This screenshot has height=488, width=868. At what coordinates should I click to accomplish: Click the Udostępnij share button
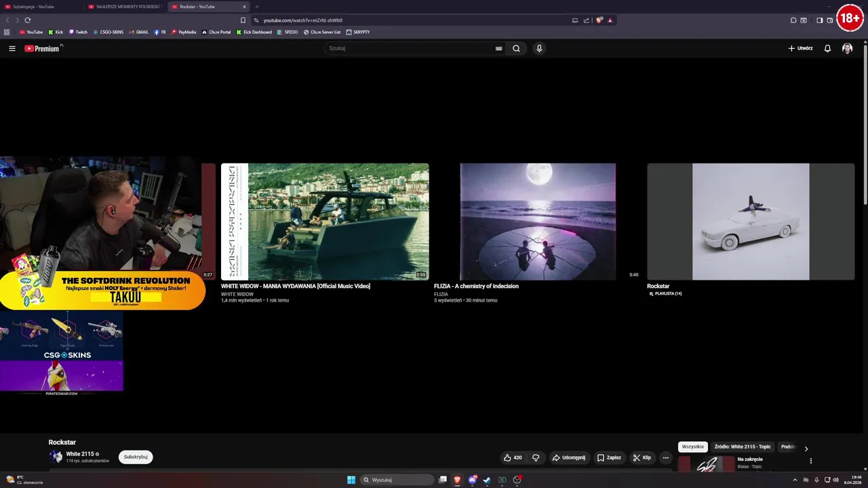tap(569, 457)
